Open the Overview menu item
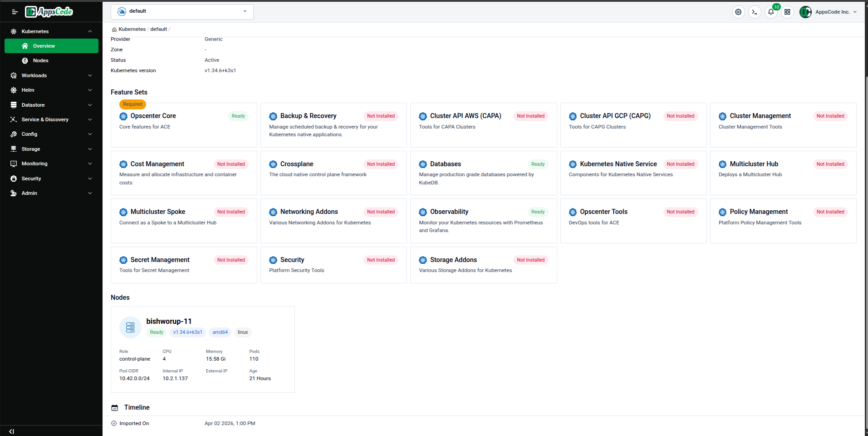 pyautogui.click(x=44, y=46)
